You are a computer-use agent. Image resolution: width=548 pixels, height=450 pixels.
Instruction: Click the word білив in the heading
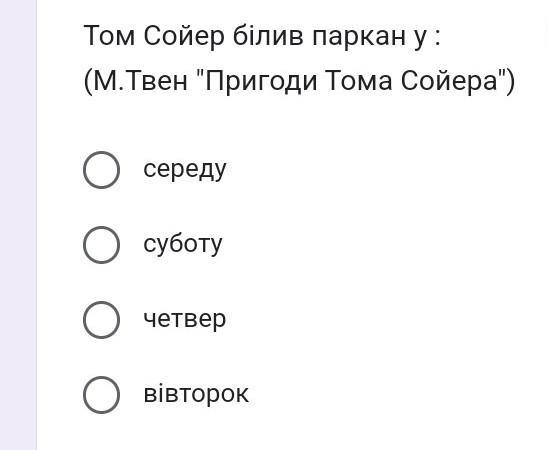(268, 35)
